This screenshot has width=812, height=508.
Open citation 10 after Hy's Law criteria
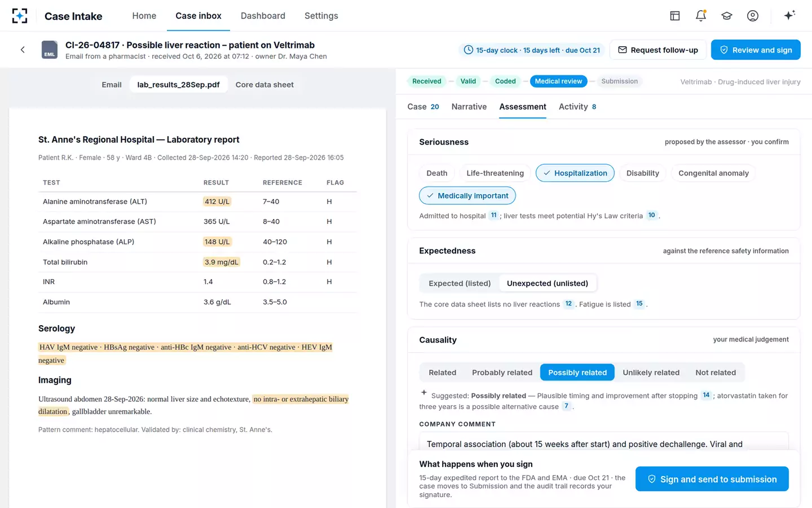click(x=652, y=215)
